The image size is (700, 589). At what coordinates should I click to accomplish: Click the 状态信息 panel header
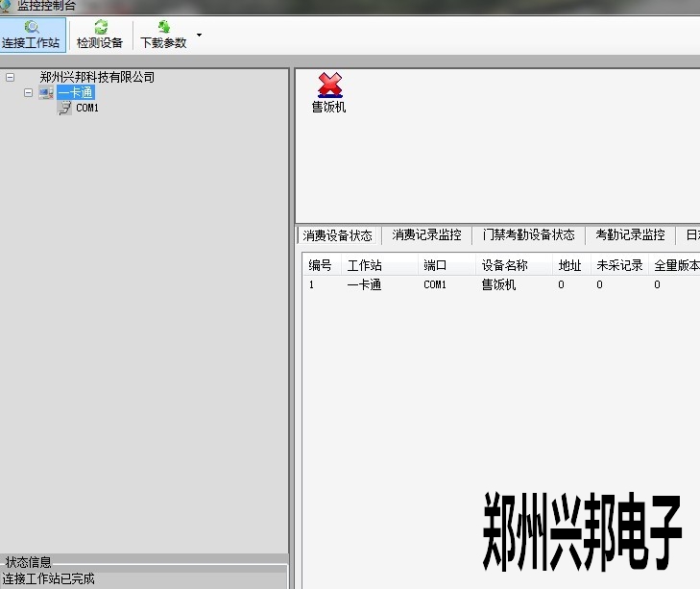28,562
